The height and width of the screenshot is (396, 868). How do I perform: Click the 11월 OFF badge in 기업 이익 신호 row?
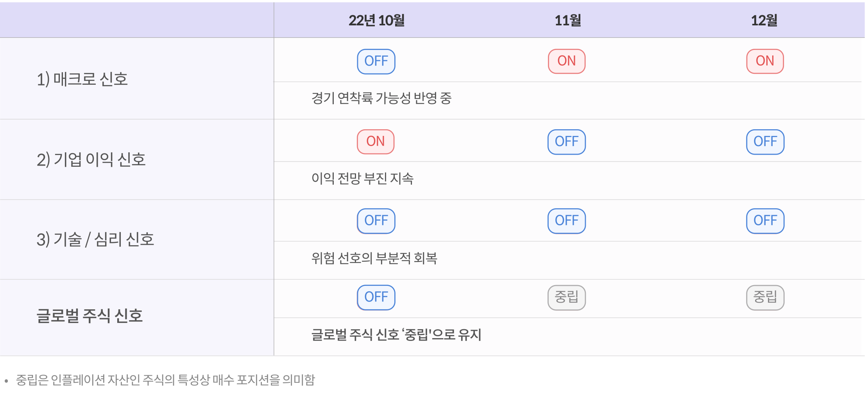566,142
